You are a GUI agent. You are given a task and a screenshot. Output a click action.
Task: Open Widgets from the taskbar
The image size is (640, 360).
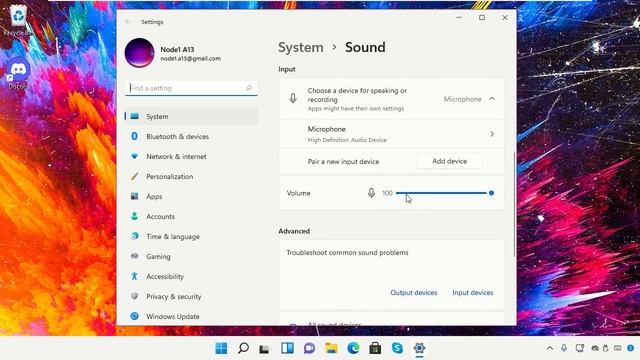point(287,348)
